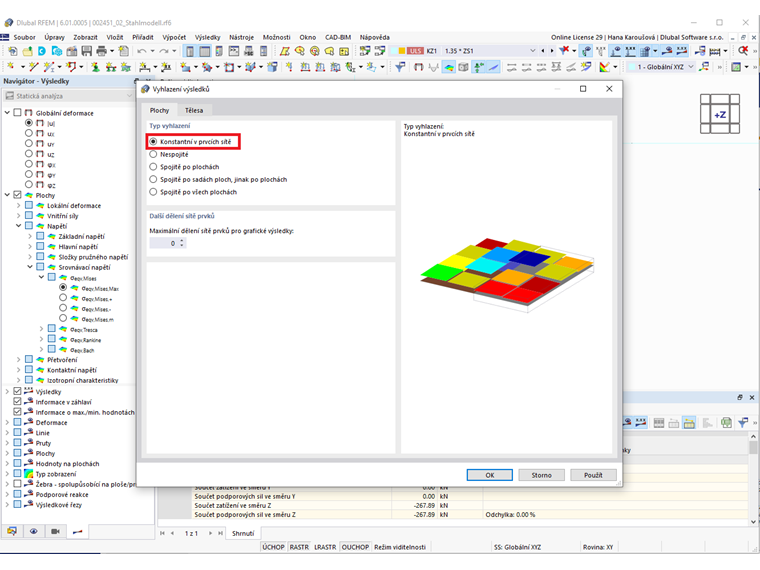The image size is (760, 570).
Task: Click the new line tool icon
Action: [33, 67]
